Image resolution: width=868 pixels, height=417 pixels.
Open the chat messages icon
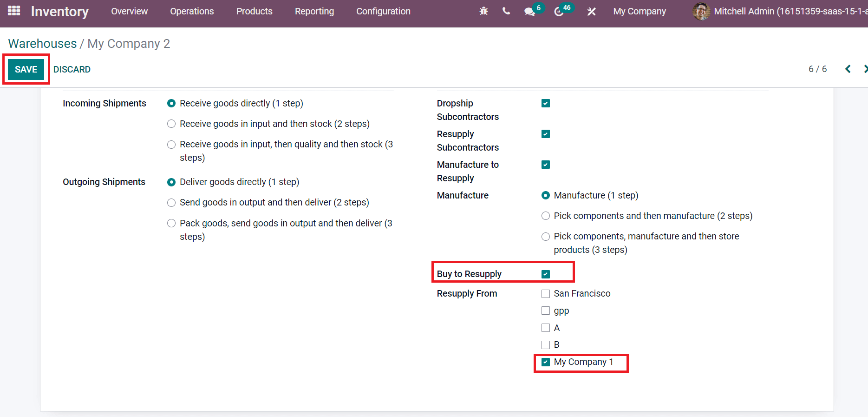click(529, 12)
